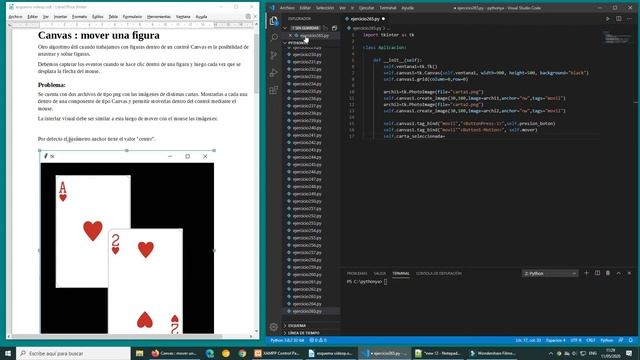640x360 pixels.
Task: Open Insertar menu in LibreOffice Writer
Action: click(x=60, y=17)
